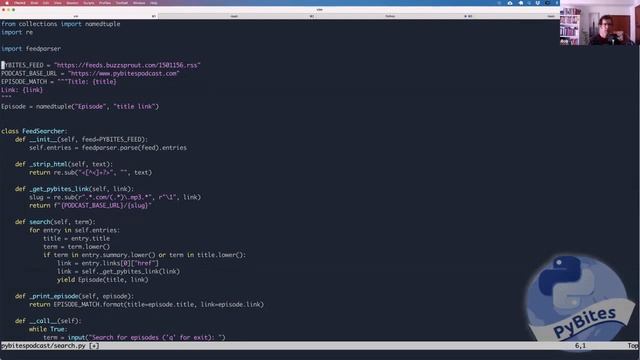Open the Edit menu

click(x=46, y=3)
